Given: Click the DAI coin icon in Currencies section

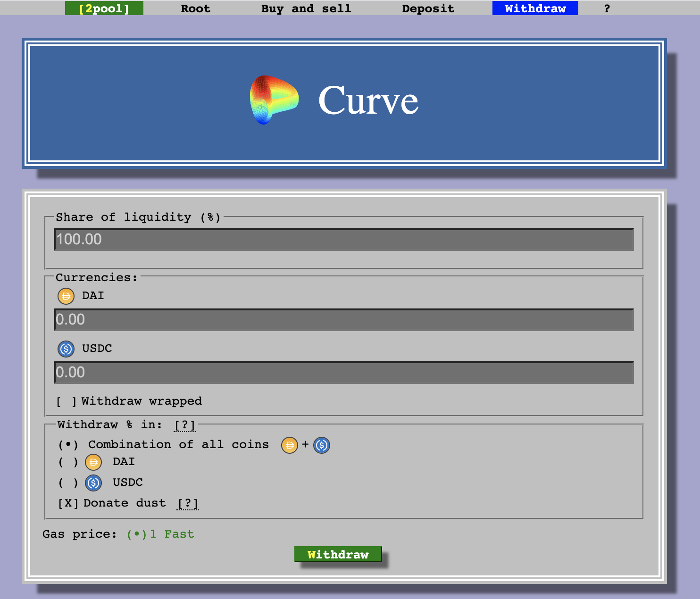Looking at the screenshot, I should pos(66,296).
